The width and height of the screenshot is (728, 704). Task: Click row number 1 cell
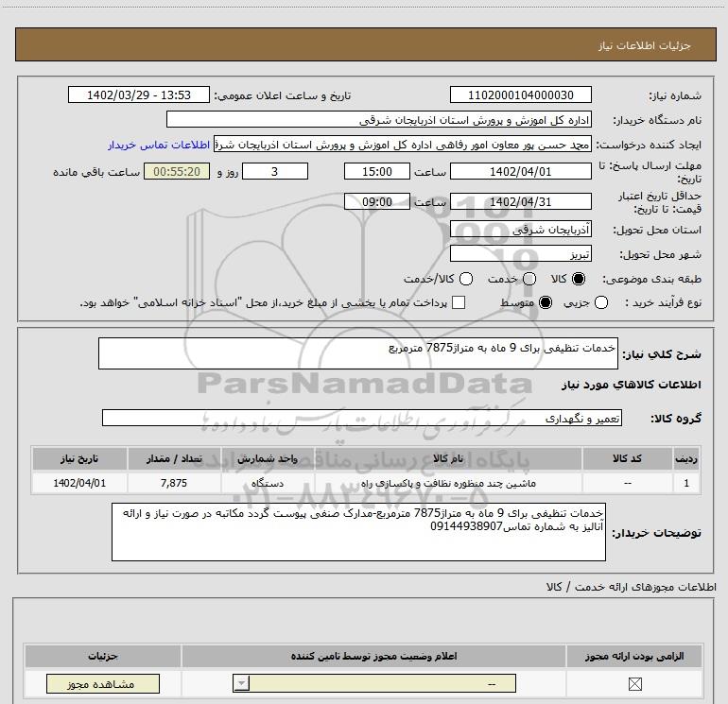click(686, 484)
